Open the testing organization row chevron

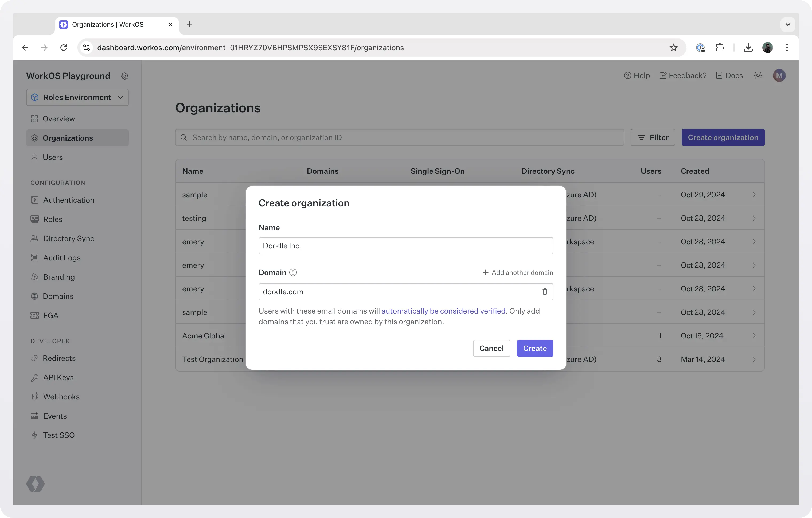pyautogui.click(x=754, y=218)
